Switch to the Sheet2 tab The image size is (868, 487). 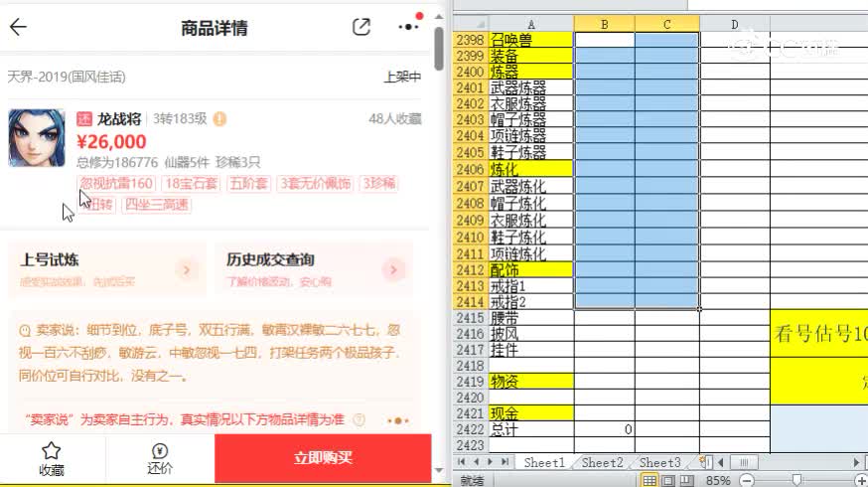pos(602,462)
